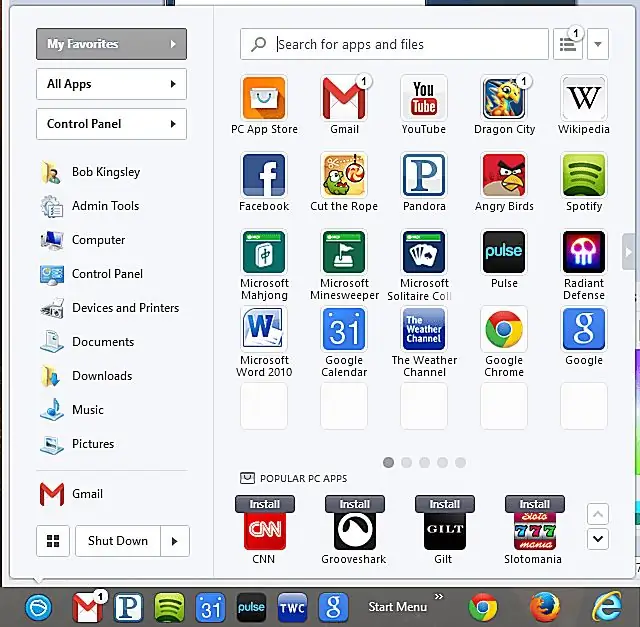The width and height of the screenshot is (640, 627).
Task: Open Gmail app tile in favorites grid
Action: 344,98
